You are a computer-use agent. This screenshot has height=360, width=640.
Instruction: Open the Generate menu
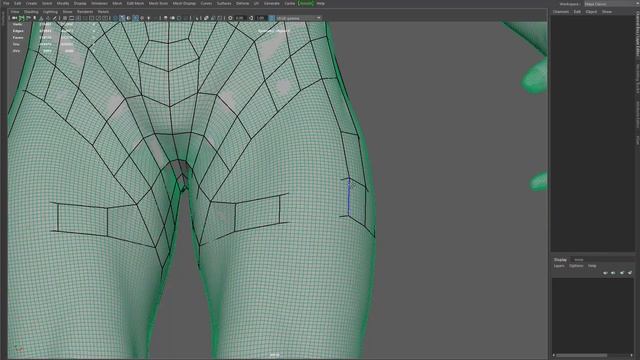tap(272, 3)
